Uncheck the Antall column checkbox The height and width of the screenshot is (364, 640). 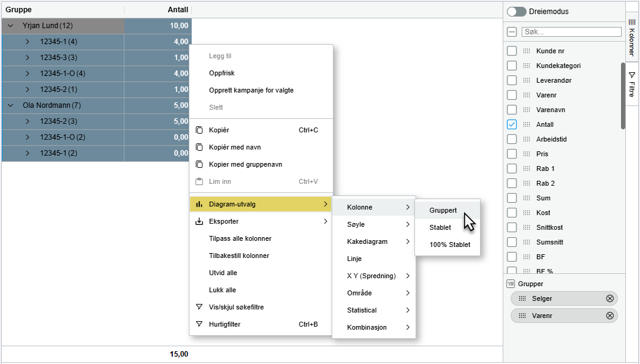(512, 124)
